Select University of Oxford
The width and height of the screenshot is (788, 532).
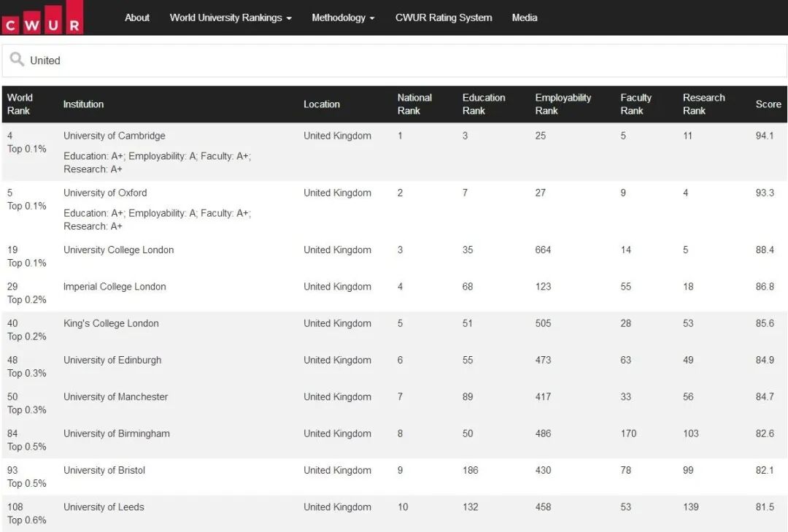click(105, 193)
